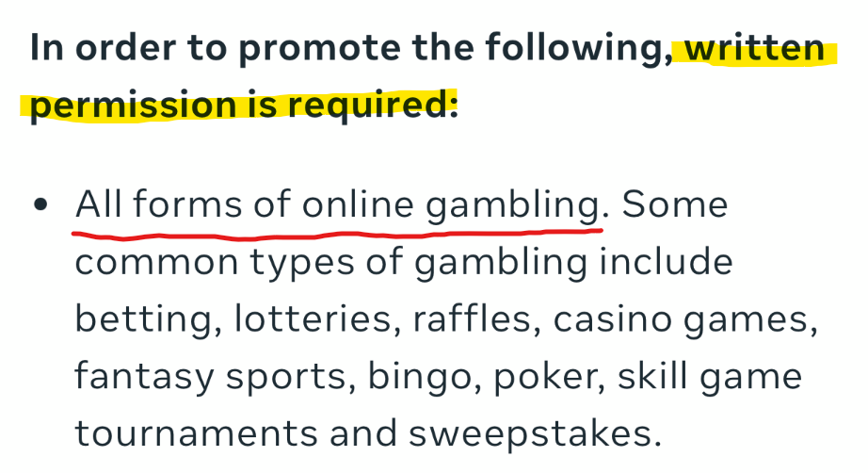Click the yellow highlighted word written
Screen dimensions: 868x473
754,47
